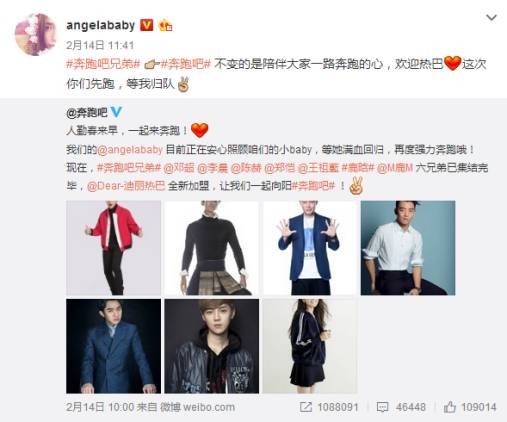This screenshot has height=422, width=507.
Task: Click the repost share icon
Action: pos(306,407)
